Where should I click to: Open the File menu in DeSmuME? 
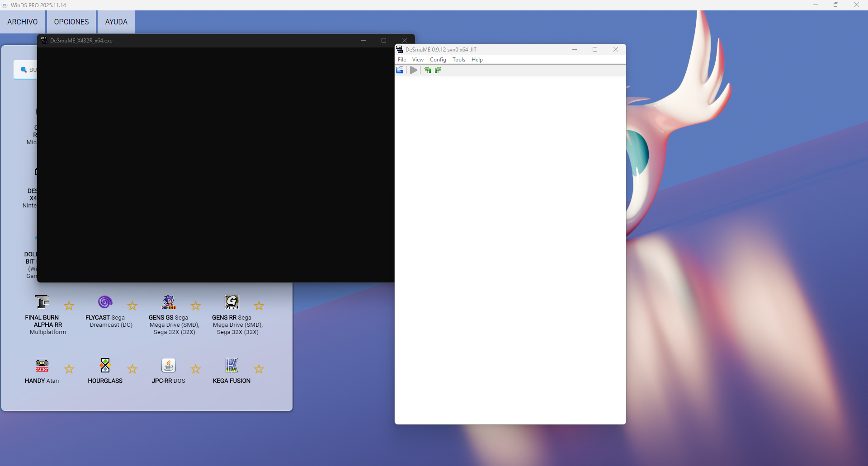click(x=402, y=60)
